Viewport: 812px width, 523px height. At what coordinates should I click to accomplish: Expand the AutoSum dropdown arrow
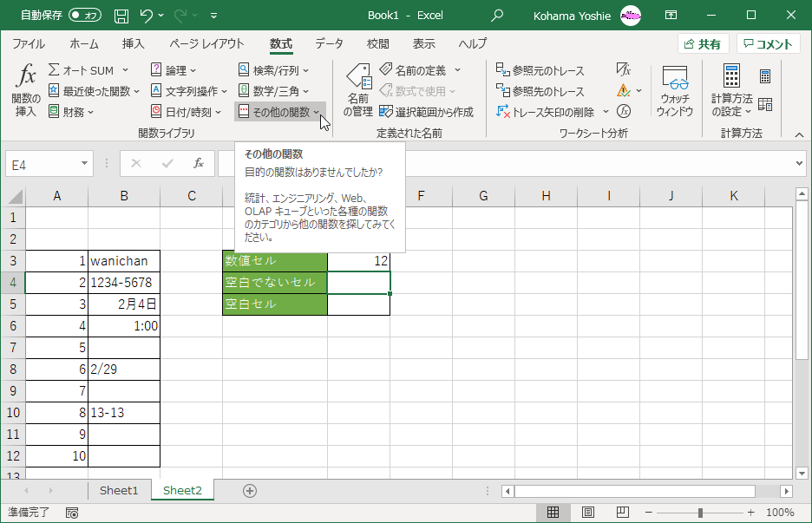coord(125,70)
